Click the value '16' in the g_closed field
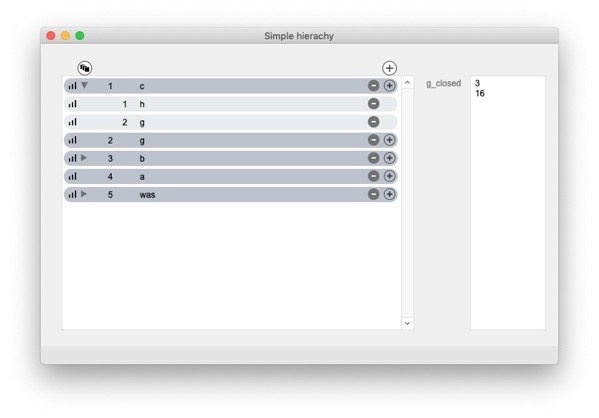 pos(480,94)
